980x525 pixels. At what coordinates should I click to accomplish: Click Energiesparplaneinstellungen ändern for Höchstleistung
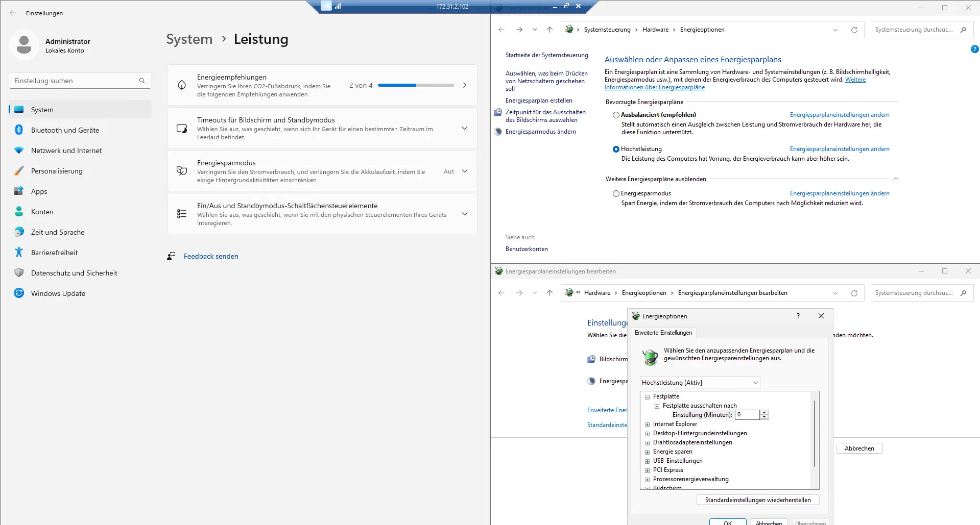[x=840, y=149]
